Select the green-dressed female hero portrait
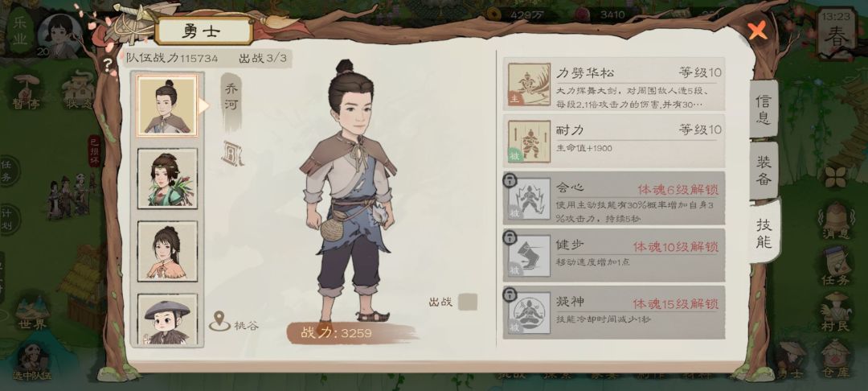Image resolution: width=868 pixels, height=391 pixels. coord(167,179)
